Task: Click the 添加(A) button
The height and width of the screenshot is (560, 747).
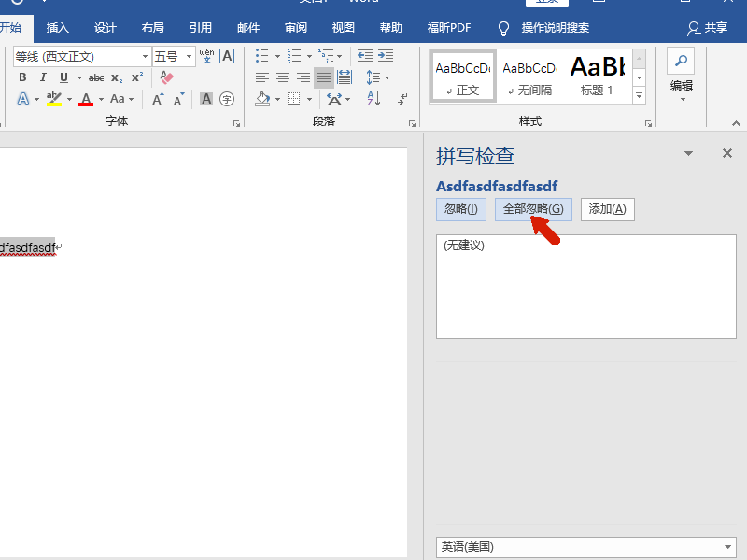Action: [x=608, y=209]
